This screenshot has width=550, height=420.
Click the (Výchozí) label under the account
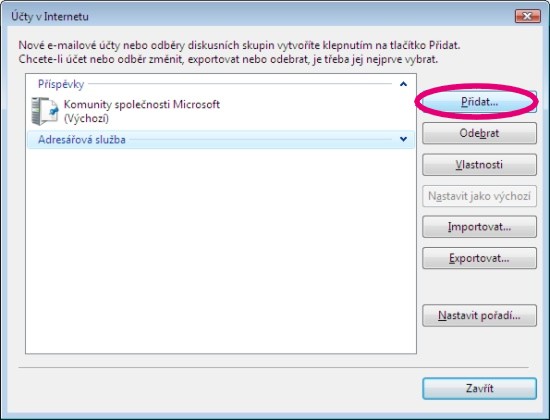click(x=86, y=118)
